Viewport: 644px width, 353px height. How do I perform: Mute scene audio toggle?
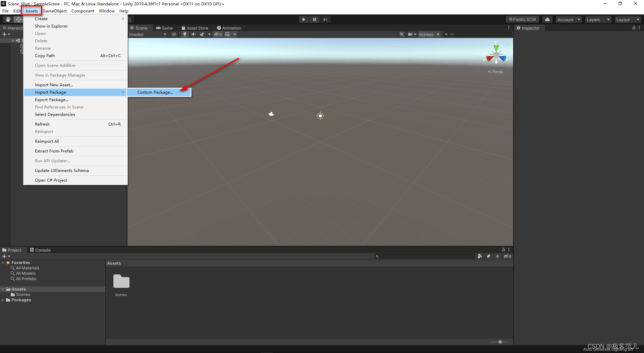[x=193, y=34]
